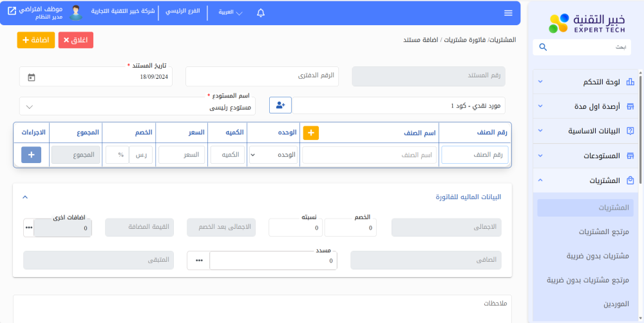644x323 pixels.
Task: Click the blue plus row action button
Action: [x=32, y=155]
